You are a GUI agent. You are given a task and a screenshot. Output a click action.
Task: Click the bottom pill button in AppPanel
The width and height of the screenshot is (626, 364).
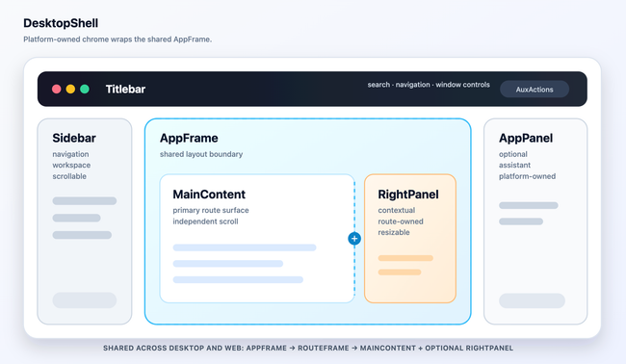click(x=532, y=300)
